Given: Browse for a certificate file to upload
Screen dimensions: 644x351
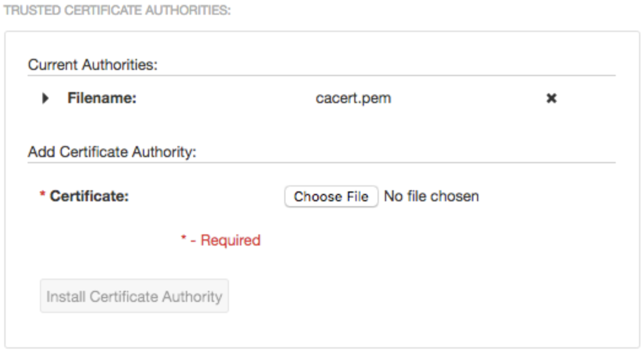Looking at the screenshot, I should 331,197.
